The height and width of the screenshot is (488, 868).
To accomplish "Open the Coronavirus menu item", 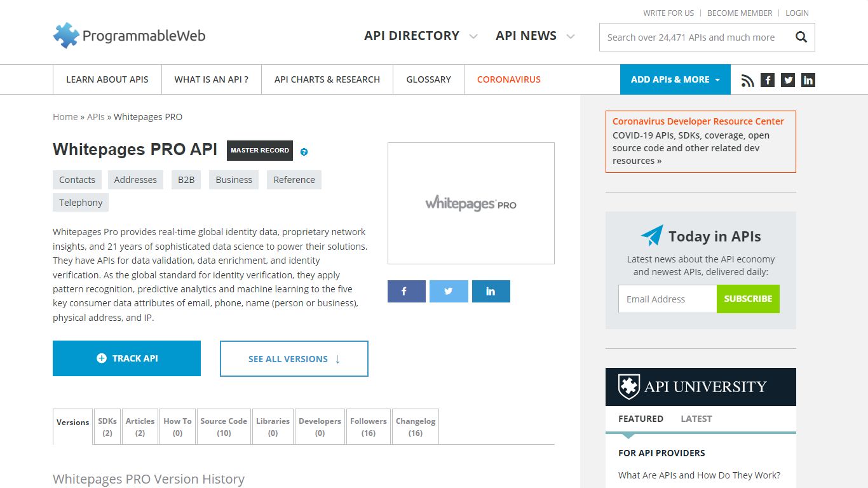I will (509, 79).
